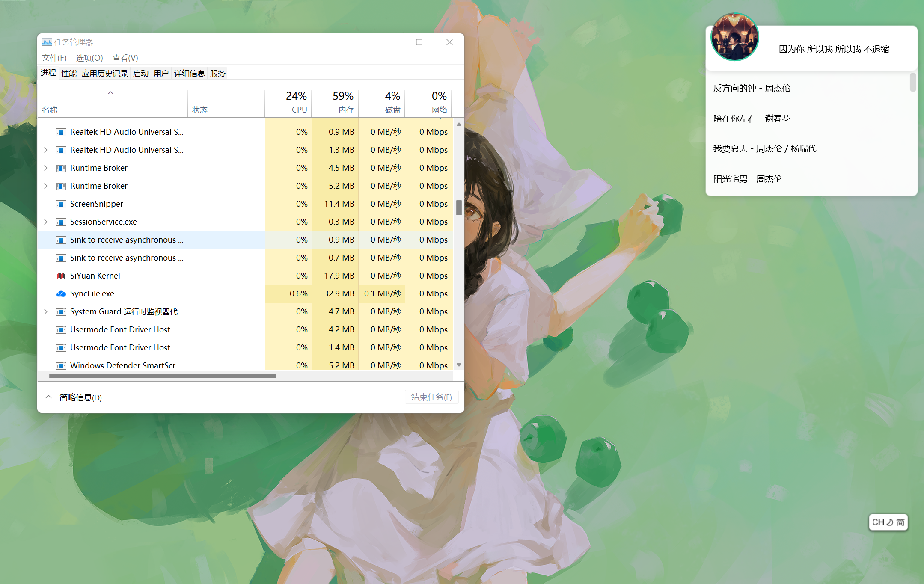The image size is (924, 584).
Task: Click the Windows Defender SmartScreen process icon
Action: tap(61, 365)
